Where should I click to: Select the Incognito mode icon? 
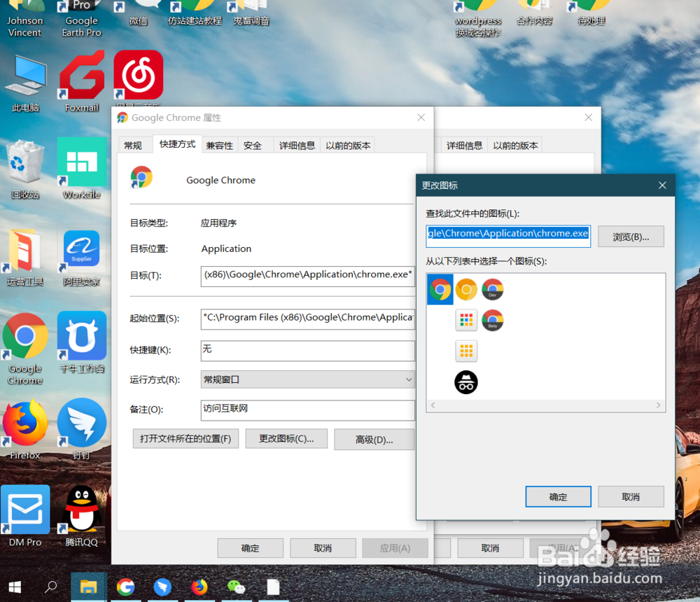coord(466,382)
